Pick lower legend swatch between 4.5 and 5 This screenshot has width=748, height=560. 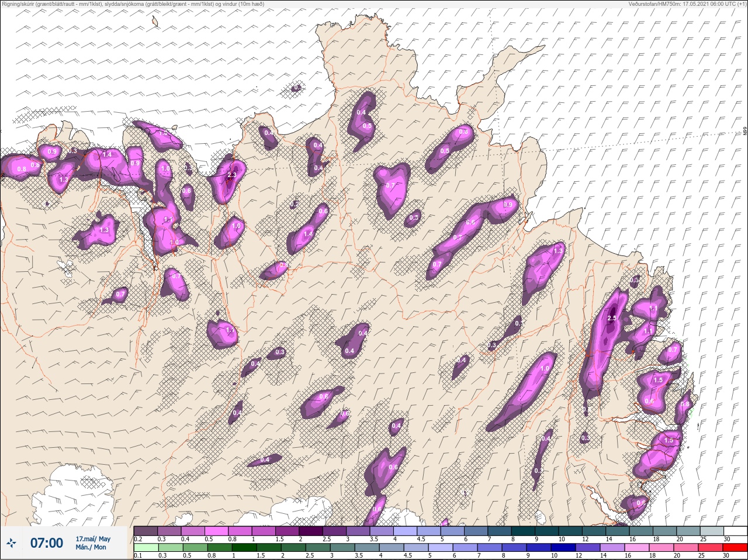416,548
